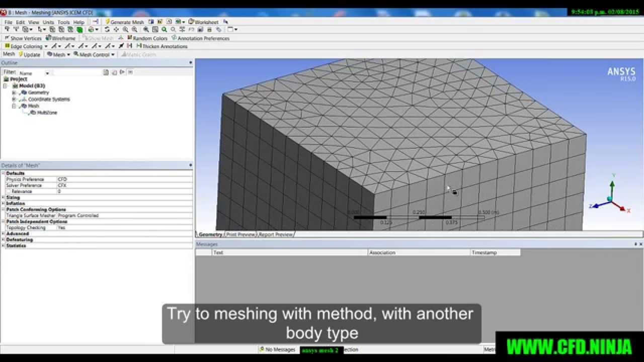Click No Messages in the status bar
The width and height of the screenshot is (644, 362).
277,349
